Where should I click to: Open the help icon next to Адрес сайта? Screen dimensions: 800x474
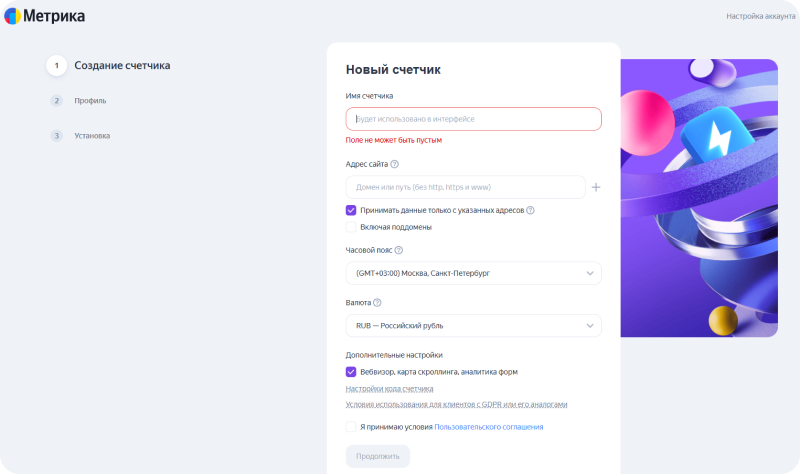(394, 164)
